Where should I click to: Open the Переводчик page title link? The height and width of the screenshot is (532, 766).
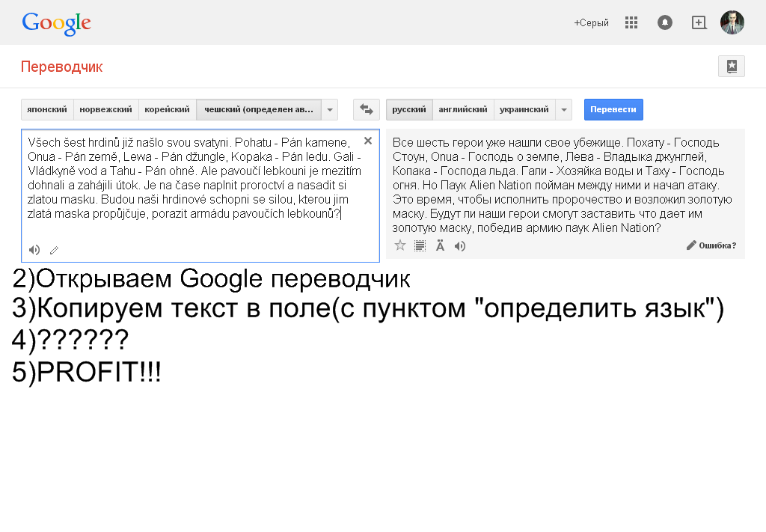pyautogui.click(x=61, y=67)
